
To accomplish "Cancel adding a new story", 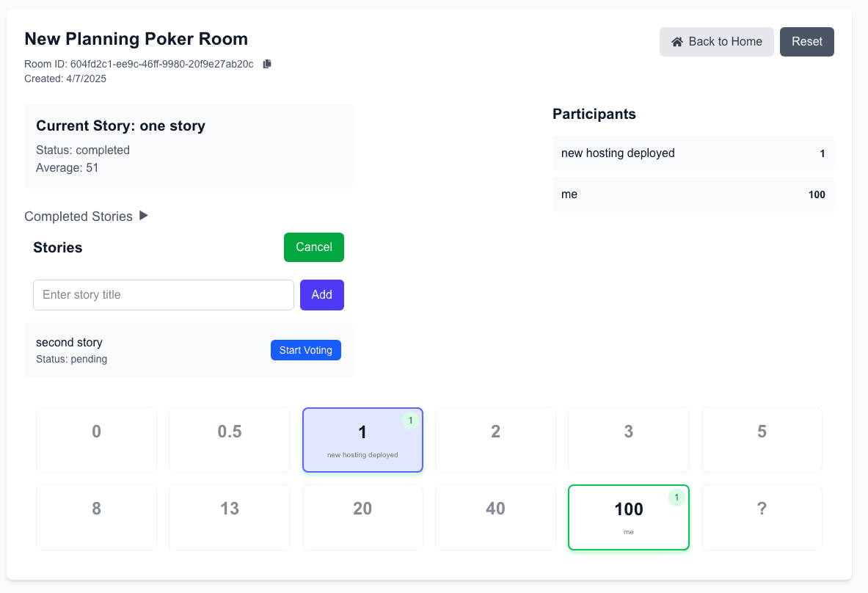I will click(x=313, y=247).
